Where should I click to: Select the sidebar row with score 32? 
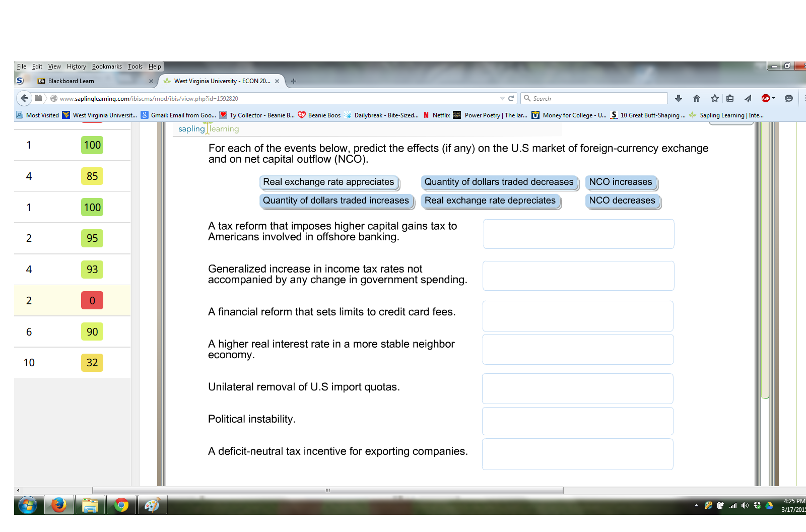click(73, 363)
